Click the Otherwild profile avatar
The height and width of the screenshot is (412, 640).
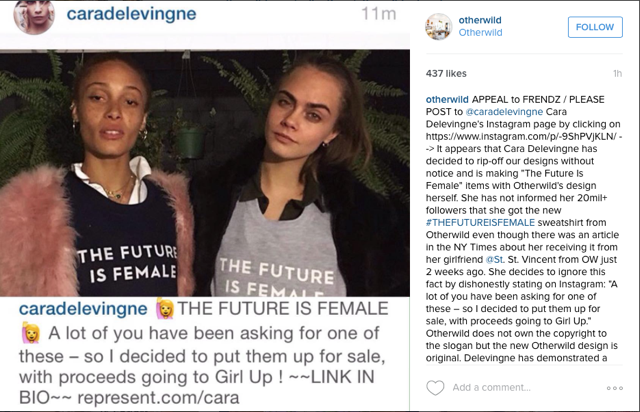439,27
